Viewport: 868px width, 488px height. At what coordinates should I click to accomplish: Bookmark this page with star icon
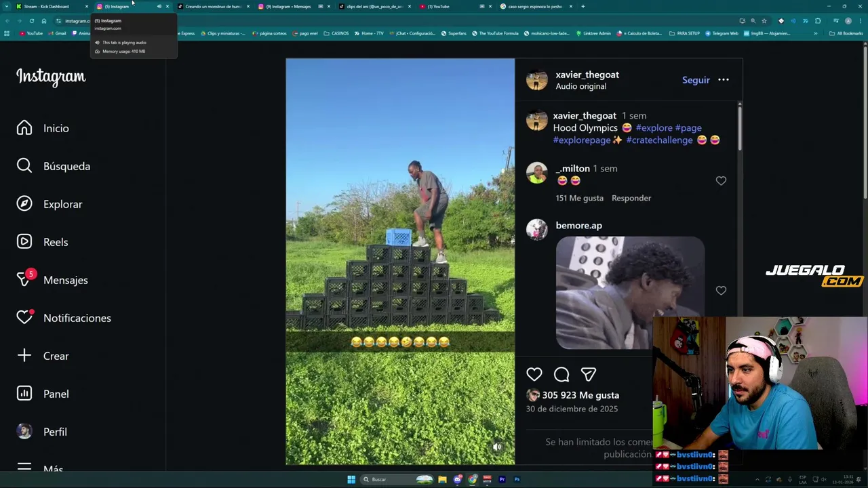click(x=764, y=21)
